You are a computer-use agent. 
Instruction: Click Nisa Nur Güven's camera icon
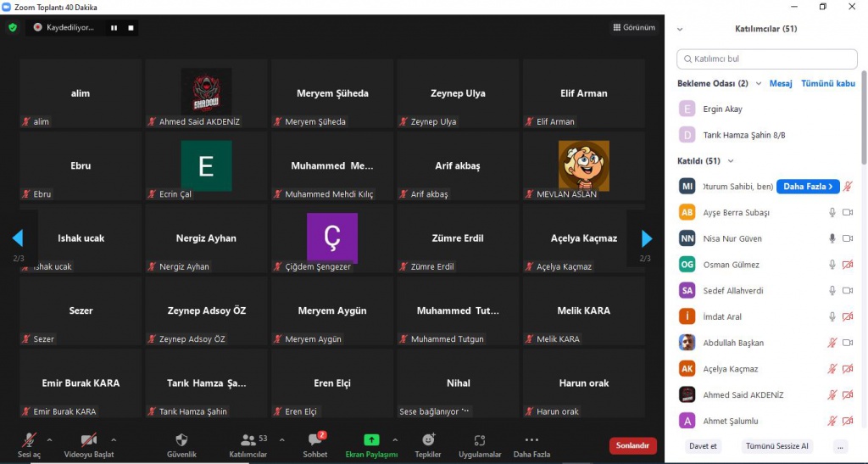(x=848, y=238)
